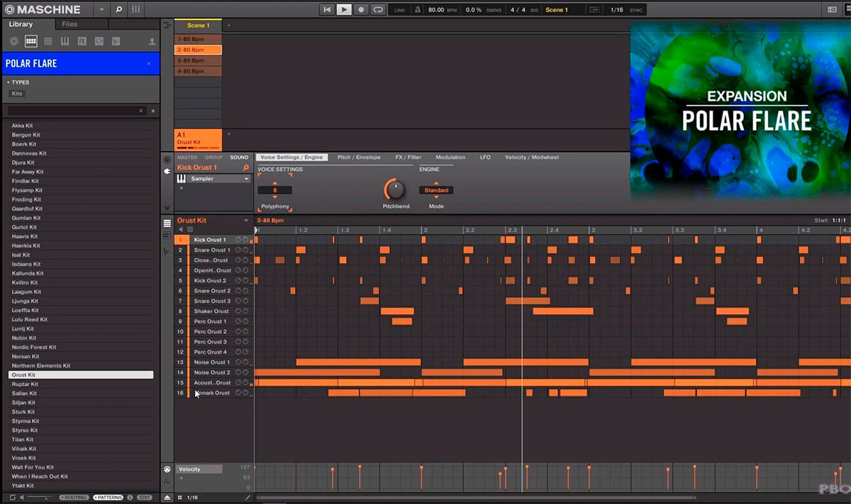The width and height of the screenshot is (851, 504).
Task: Enable Ableton Link
Action: coord(400,10)
